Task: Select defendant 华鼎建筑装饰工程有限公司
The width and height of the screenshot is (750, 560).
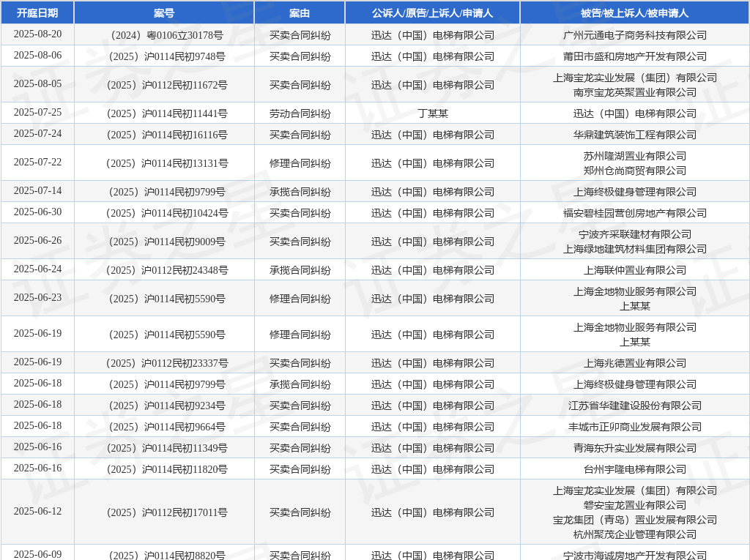Action: (635, 135)
